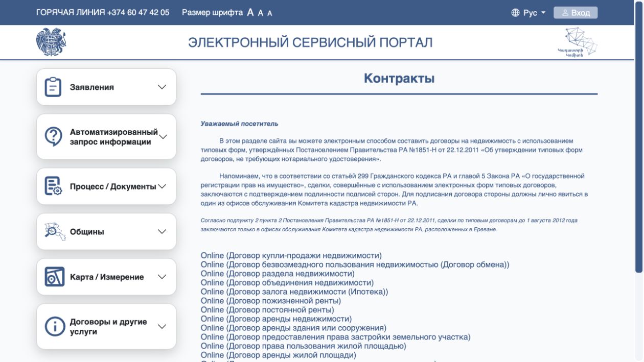Viewport: 644px width, 362px height.
Task: Click the globe language icon
Action: coord(515,13)
